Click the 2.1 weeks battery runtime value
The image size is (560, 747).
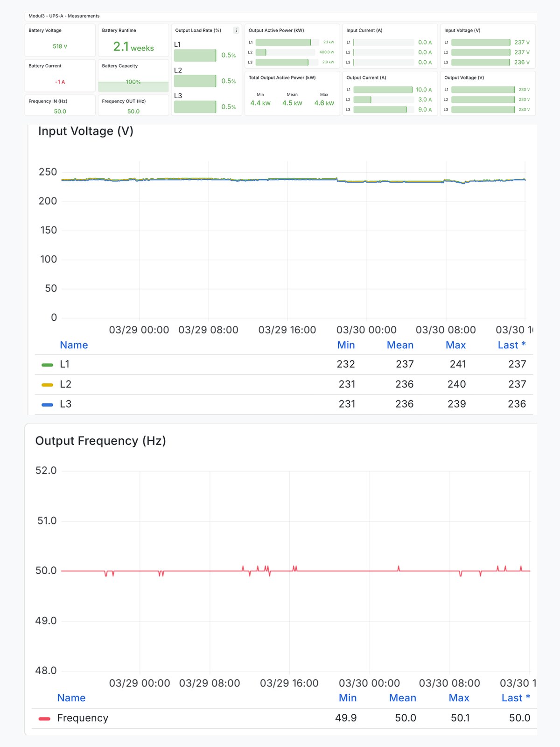[x=133, y=47]
